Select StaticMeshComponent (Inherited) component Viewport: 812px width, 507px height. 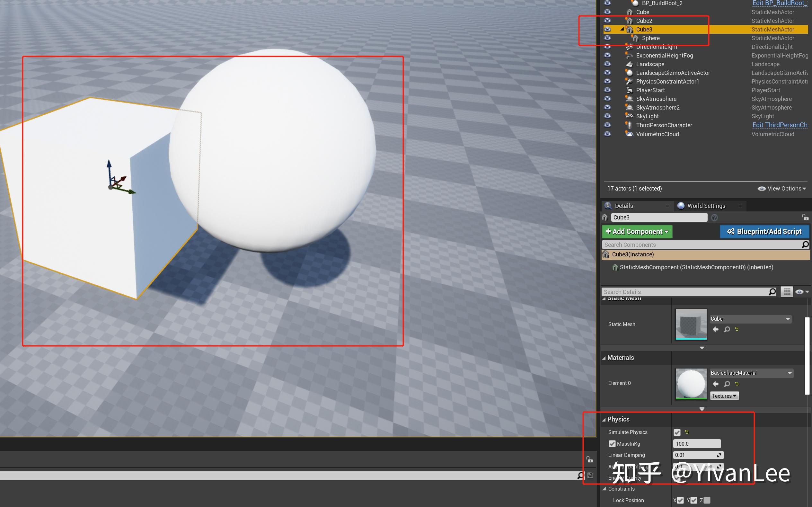point(696,267)
